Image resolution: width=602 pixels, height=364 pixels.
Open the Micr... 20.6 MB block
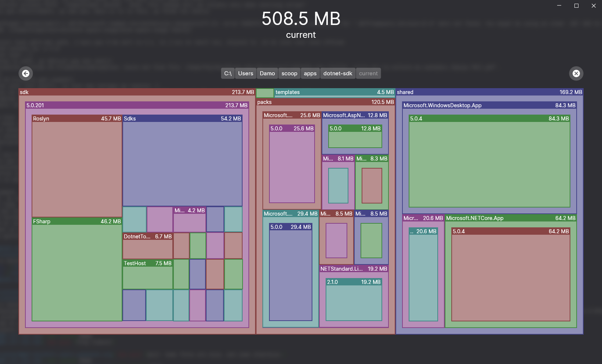(423, 271)
